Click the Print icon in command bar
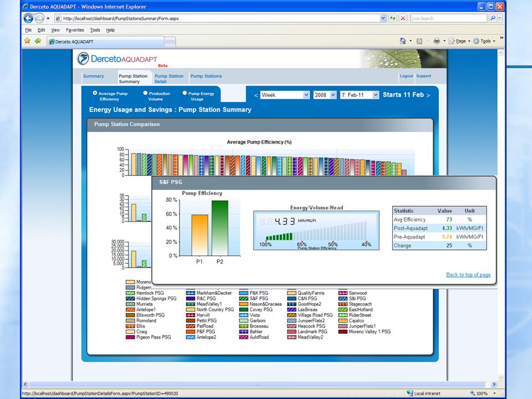This screenshot has height=399, width=532. (437, 41)
